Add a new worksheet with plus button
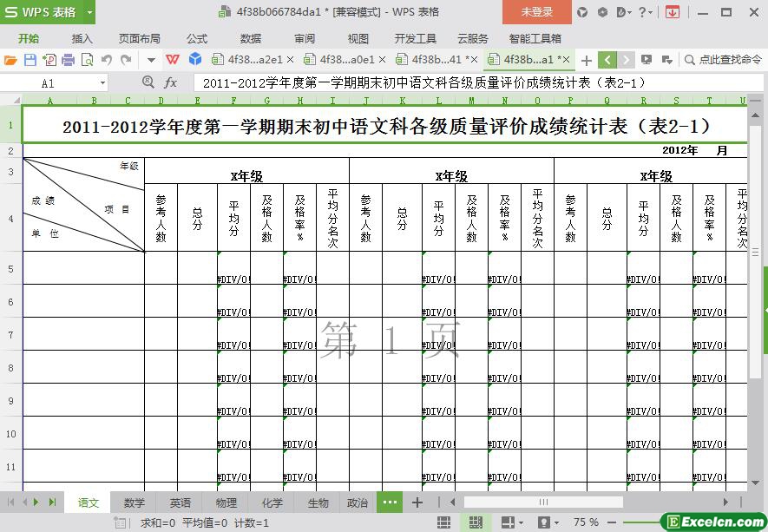The height and width of the screenshot is (532, 768). click(417, 502)
